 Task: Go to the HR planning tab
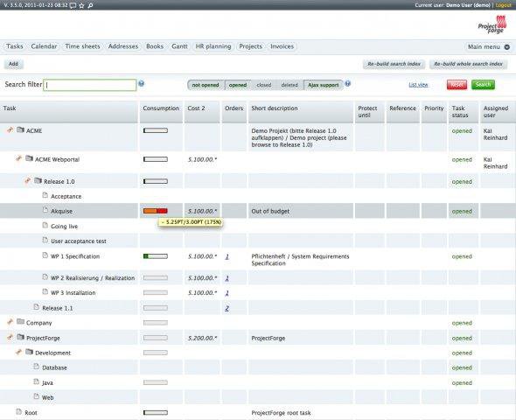pos(213,46)
